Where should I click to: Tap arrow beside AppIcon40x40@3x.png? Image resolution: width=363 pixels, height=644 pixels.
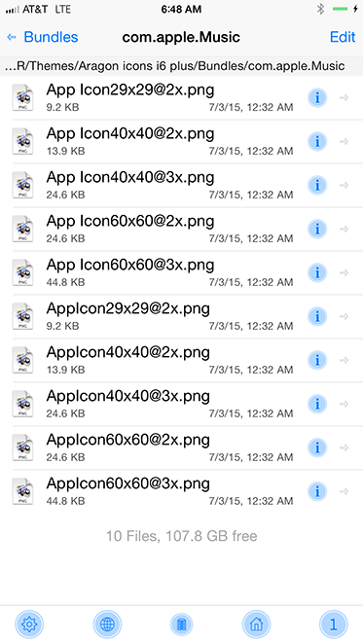[x=345, y=404]
